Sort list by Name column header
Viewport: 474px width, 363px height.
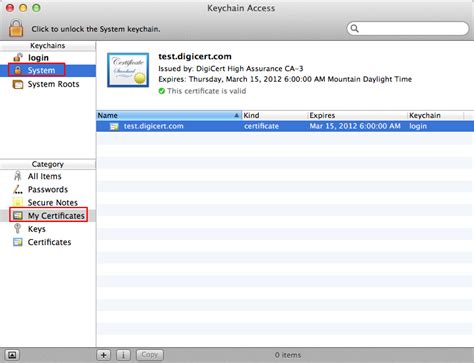pyautogui.click(x=169, y=115)
